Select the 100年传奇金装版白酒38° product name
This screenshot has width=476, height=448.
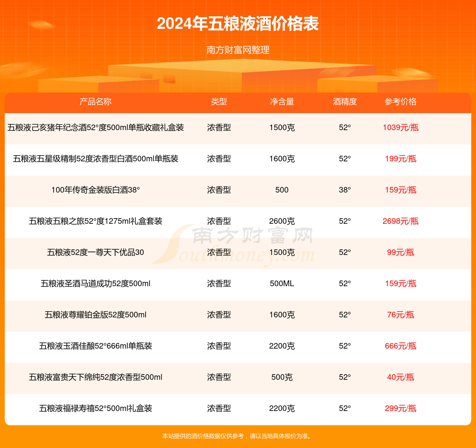coord(95,190)
